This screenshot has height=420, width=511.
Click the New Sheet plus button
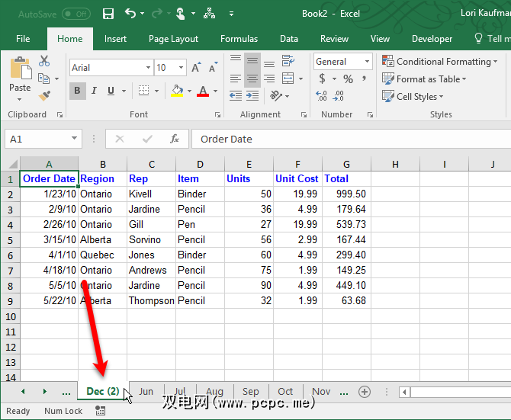365,392
